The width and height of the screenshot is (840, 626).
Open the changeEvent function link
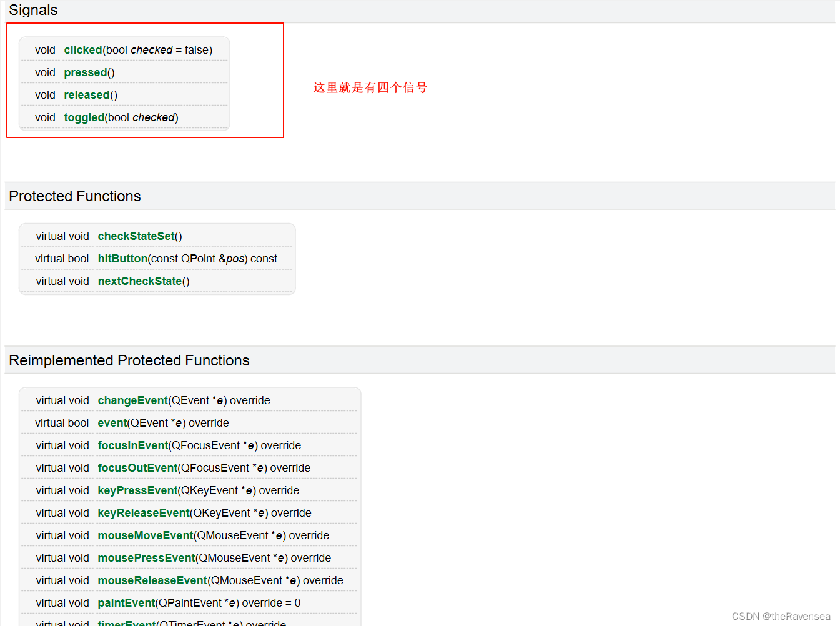click(x=133, y=400)
